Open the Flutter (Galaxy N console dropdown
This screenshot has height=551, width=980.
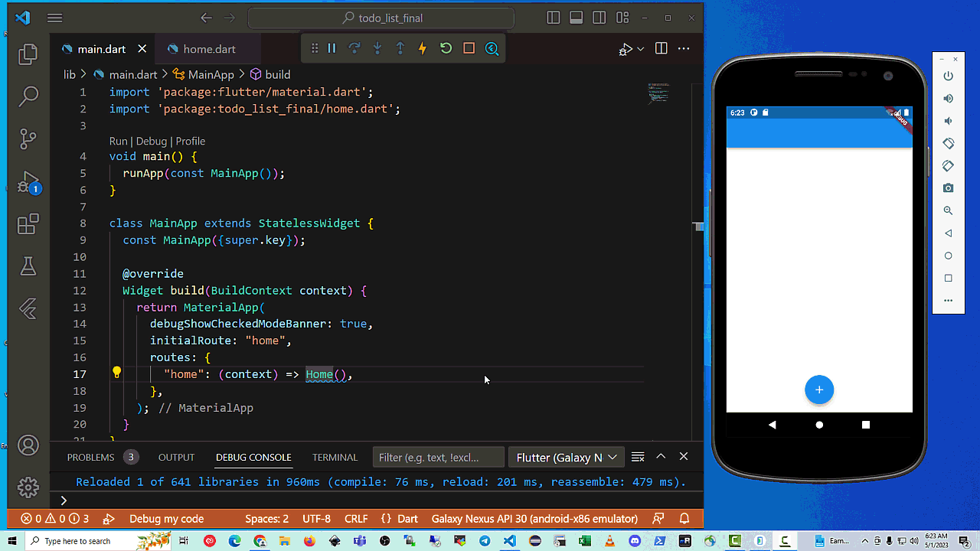(x=566, y=458)
